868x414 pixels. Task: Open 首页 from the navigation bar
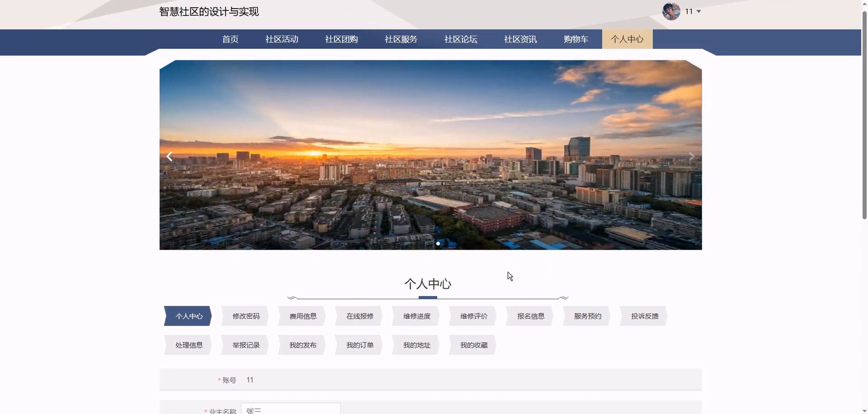click(230, 39)
